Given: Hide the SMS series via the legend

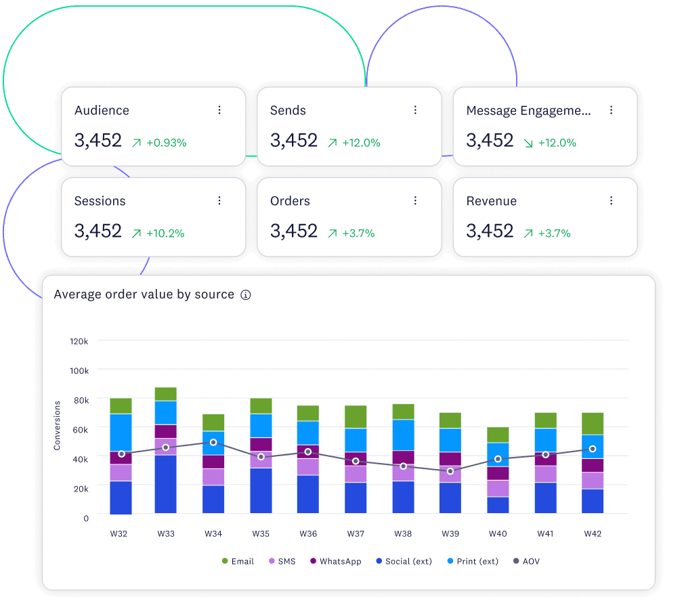Looking at the screenshot, I should [282, 561].
